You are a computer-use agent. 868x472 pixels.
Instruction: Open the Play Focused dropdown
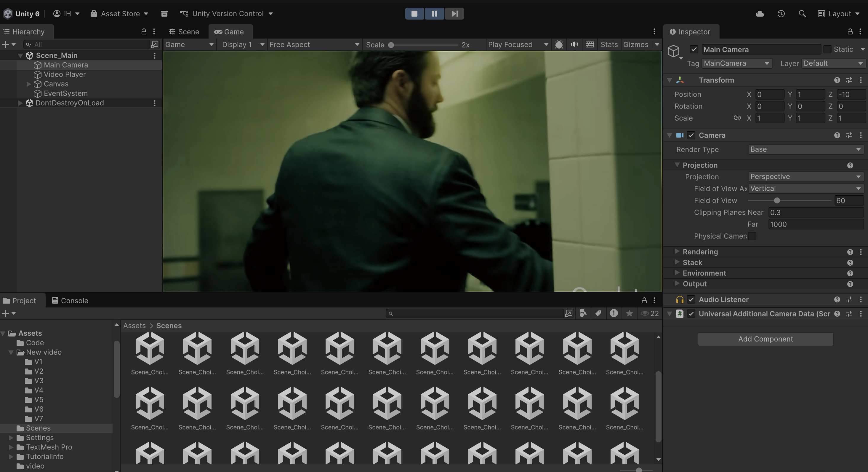518,44
